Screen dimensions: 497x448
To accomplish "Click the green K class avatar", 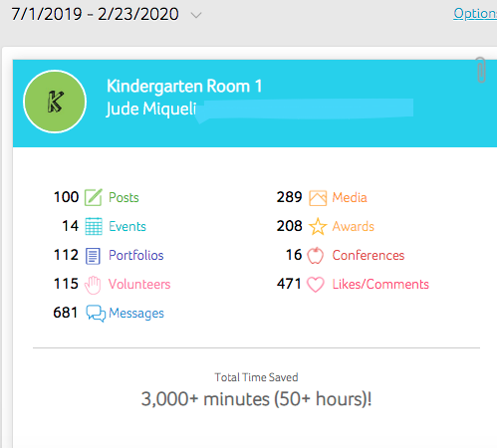I will click(x=55, y=102).
